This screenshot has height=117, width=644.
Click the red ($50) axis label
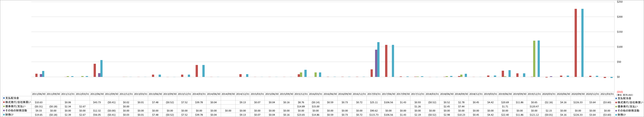pyautogui.click(x=620, y=92)
